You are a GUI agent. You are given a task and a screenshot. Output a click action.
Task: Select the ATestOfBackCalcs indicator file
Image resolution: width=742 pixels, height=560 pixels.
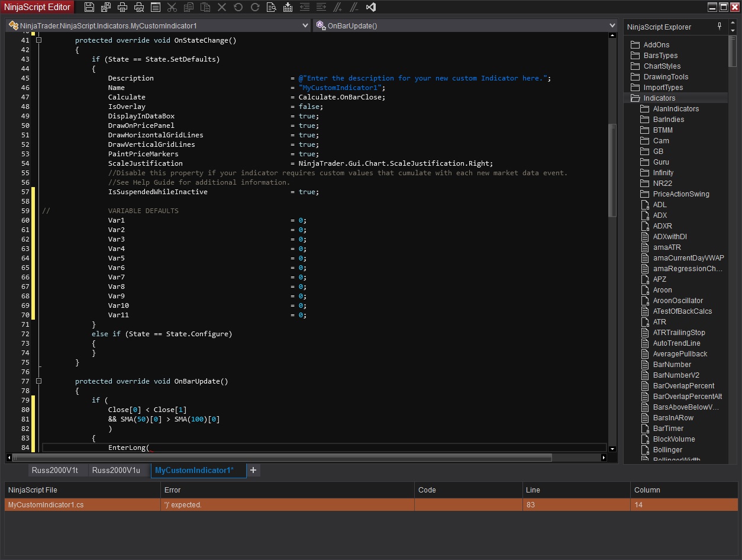coord(682,311)
